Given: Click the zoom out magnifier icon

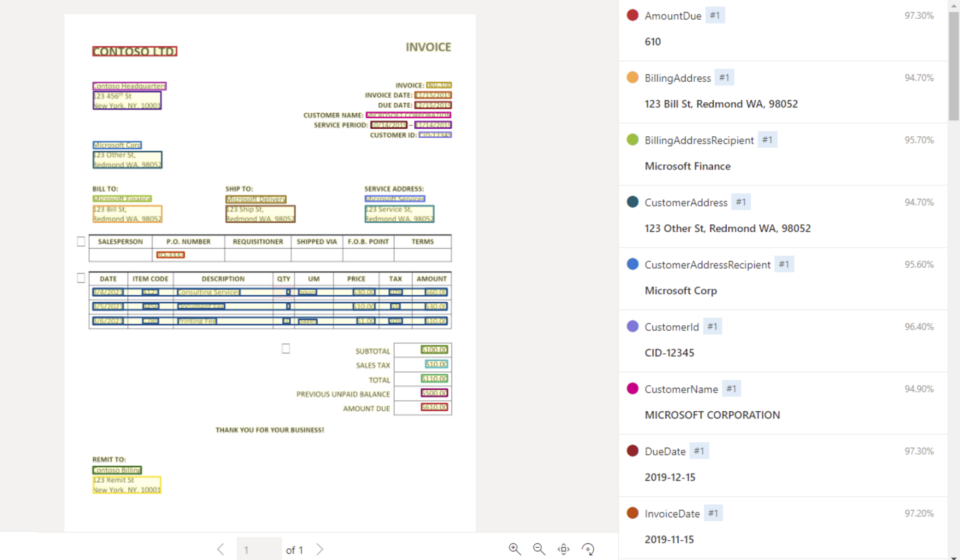Looking at the screenshot, I should (539, 549).
